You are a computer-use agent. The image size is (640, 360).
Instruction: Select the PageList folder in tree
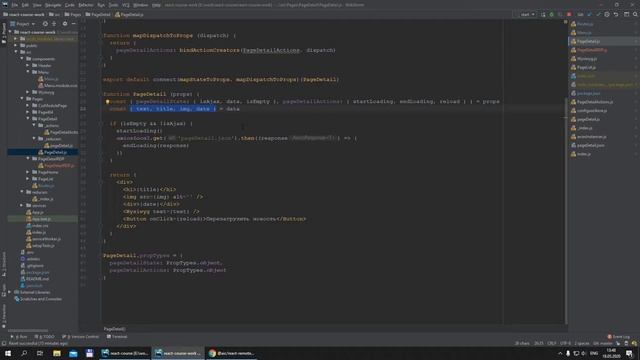(x=42, y=179)
